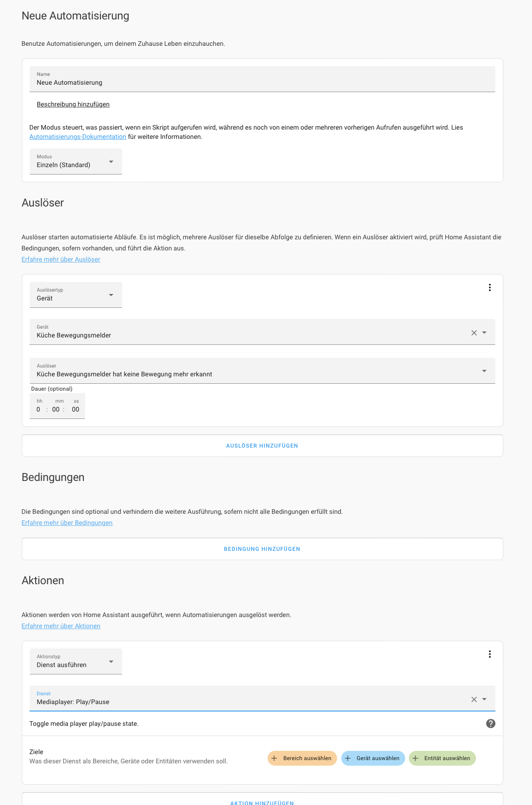Viewport: 532px width, 805px height.
Task: Open the trigger three-dot overflow menu
Action: point(489,287)
